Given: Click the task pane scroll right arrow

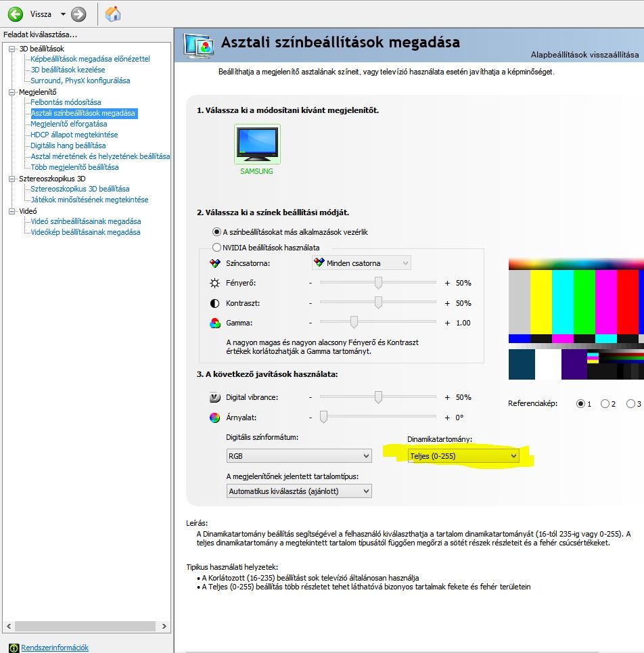Looking at the screenshot, I should click(164, 627).
